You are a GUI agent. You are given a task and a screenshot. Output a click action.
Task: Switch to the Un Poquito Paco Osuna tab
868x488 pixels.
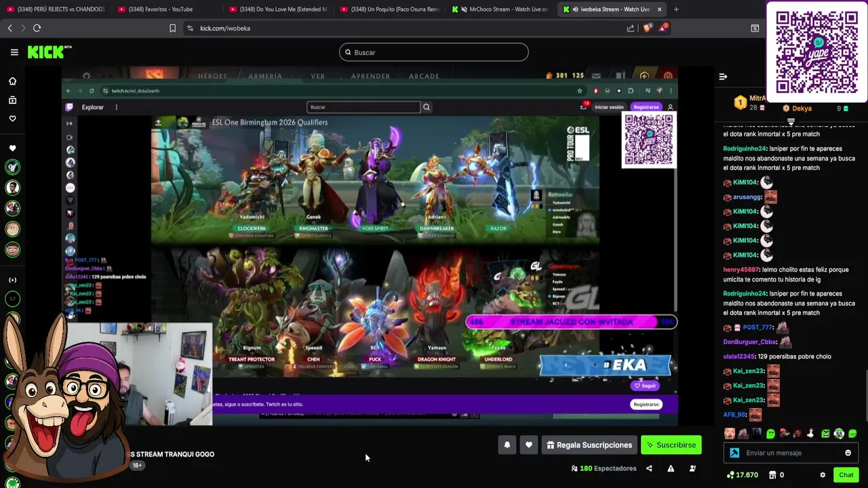coord(390,9)
